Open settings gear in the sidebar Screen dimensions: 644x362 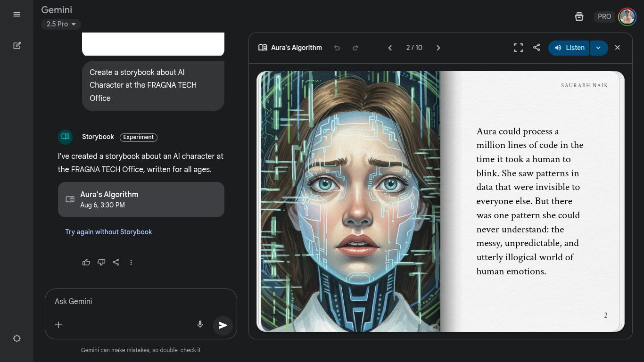tap(17, 338)
